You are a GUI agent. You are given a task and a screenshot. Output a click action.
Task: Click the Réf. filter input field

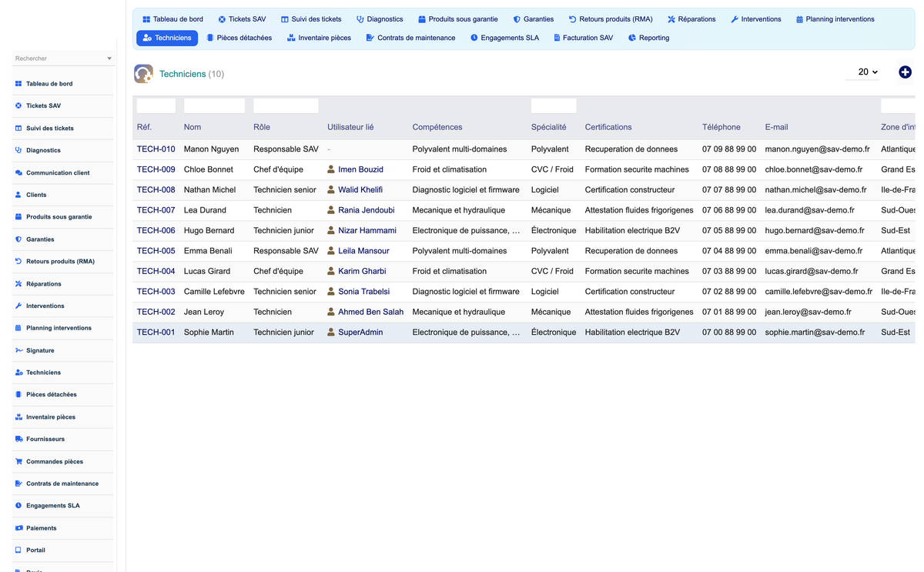click(x=156, y=105)
